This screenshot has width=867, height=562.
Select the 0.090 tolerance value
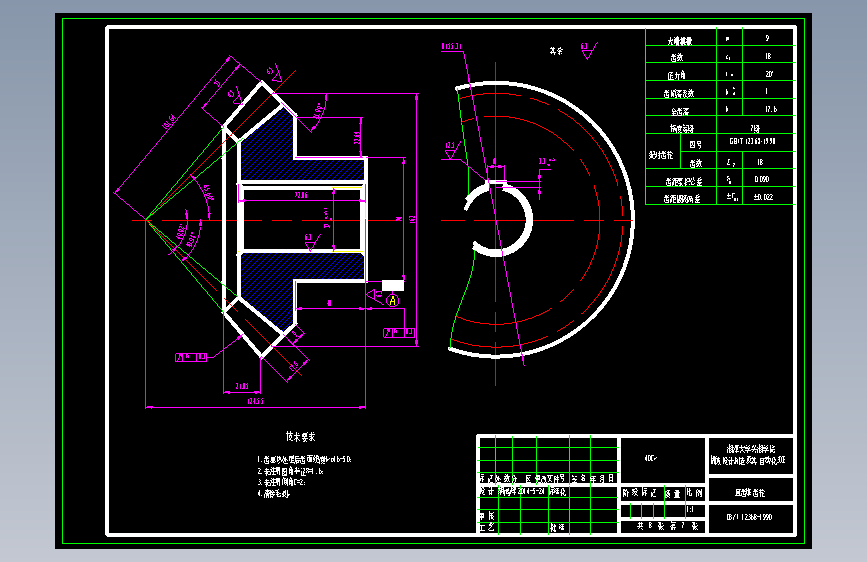click(761, 179)
